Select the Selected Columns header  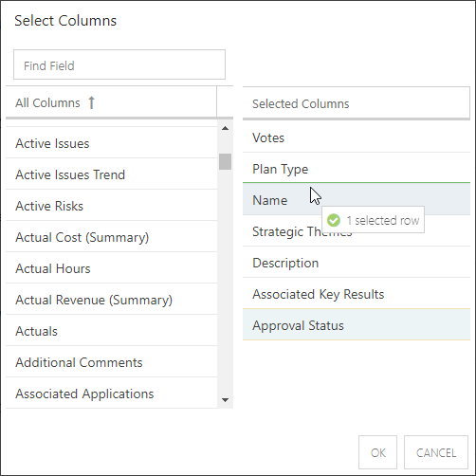click(x=357, y=103)
